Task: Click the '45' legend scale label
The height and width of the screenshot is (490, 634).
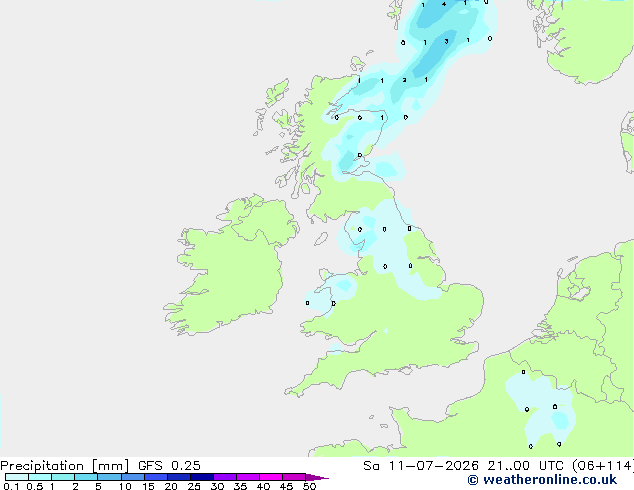Action: 286,486
